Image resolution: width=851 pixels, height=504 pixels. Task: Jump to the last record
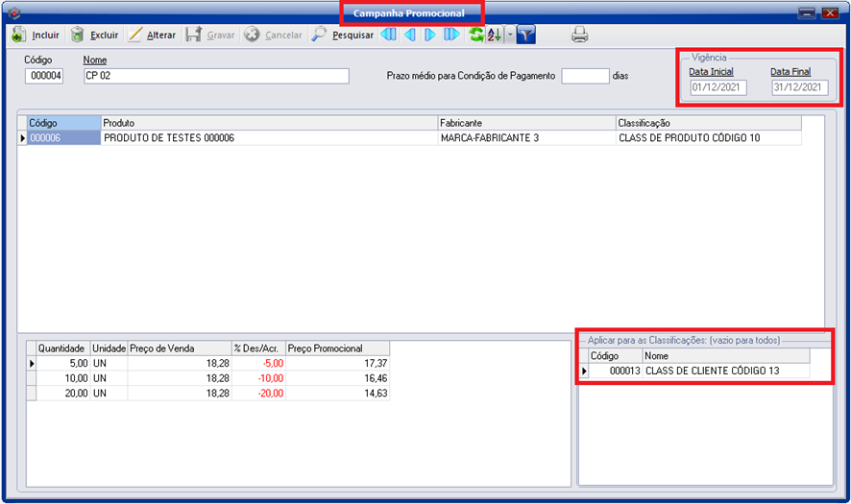pyautogui.click(x=451, y=36)
